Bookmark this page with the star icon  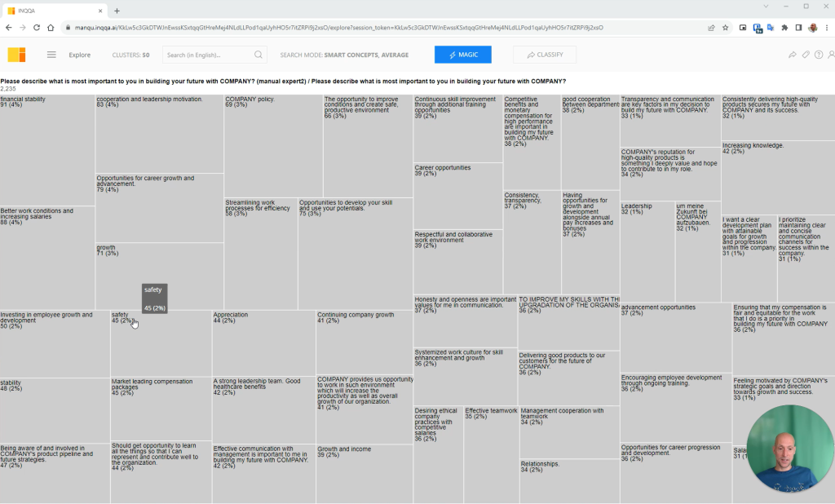tap(725, 28)
